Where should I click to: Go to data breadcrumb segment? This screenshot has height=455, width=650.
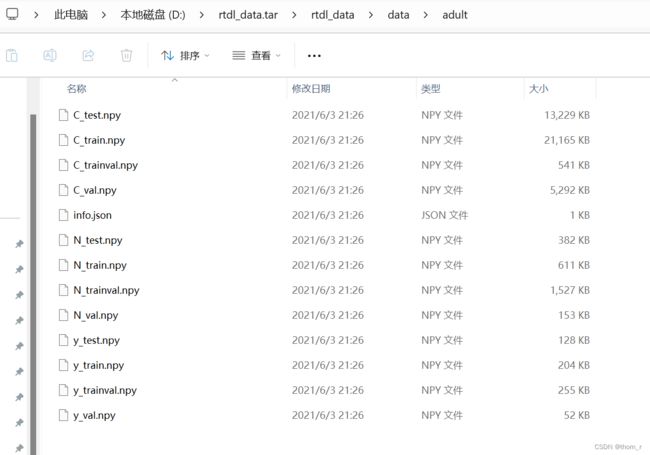tap(398, 15)
